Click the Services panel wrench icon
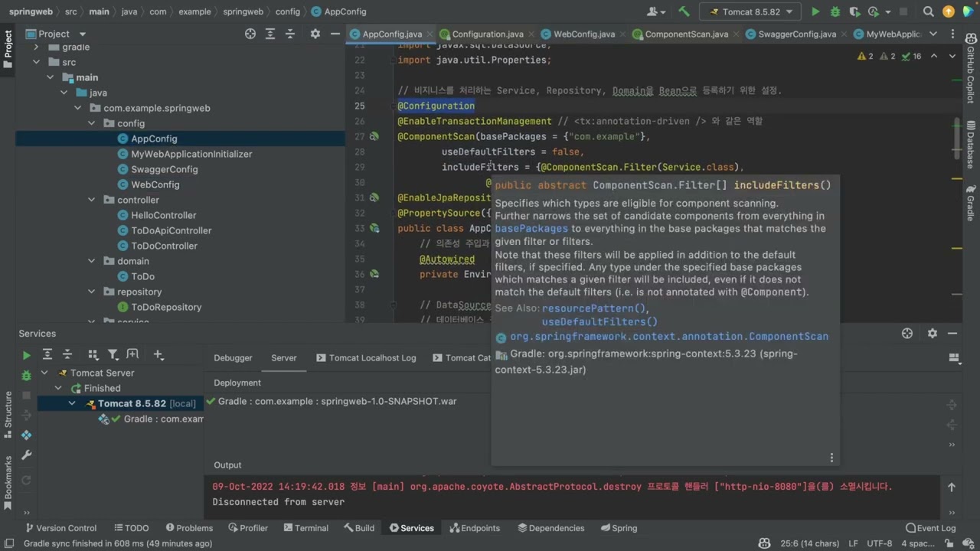 click(x=26, y=455)
